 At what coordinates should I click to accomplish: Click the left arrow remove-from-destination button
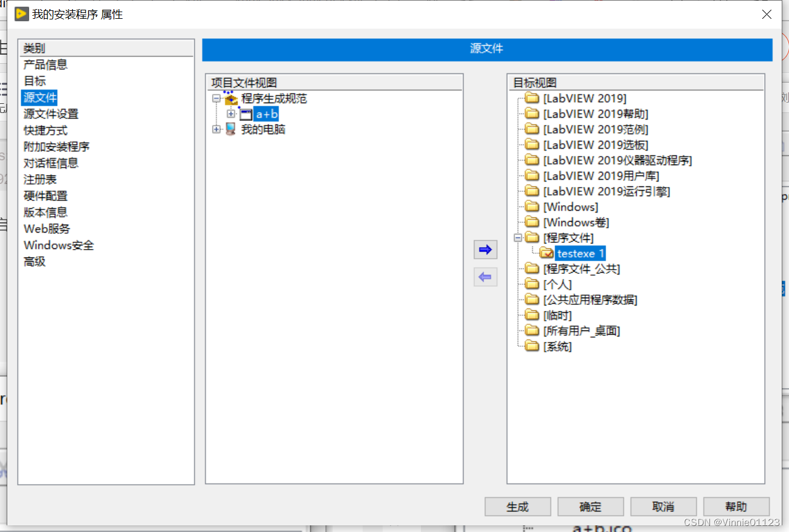click(485, 277)
